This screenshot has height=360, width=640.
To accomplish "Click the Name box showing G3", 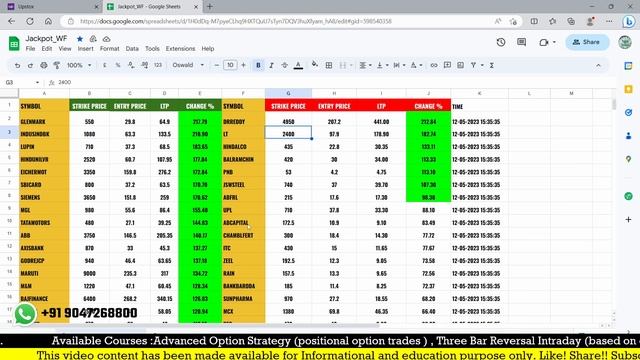I will coord(21,82).
